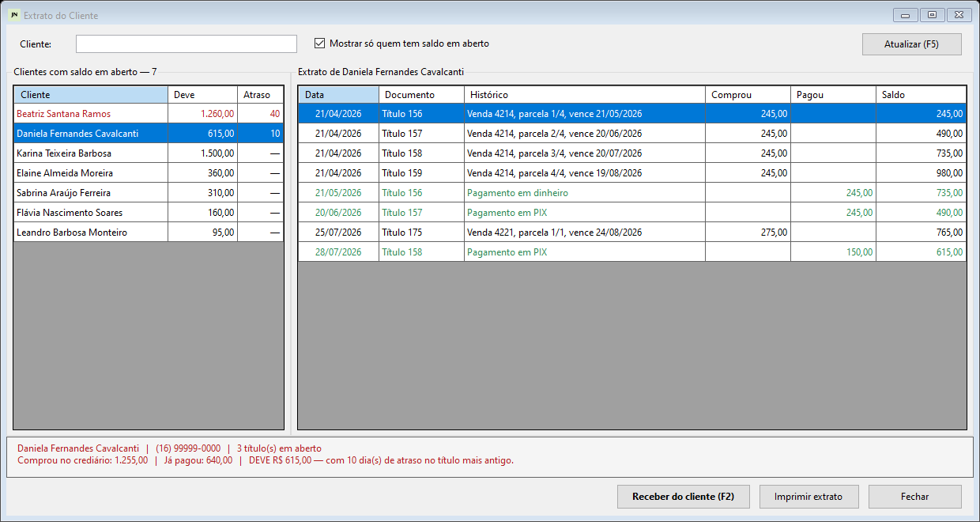
Task: Click the app icon in title bar
Action: (13, 15)
